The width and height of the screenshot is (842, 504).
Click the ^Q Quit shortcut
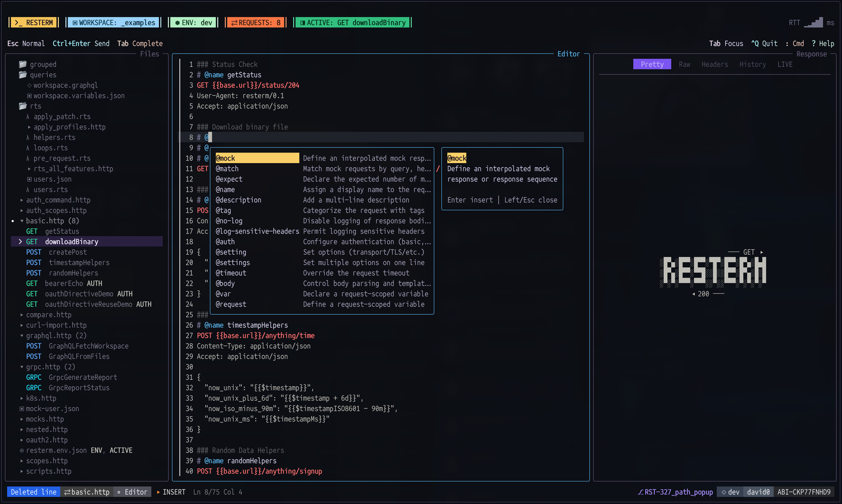tap(764, 44)
